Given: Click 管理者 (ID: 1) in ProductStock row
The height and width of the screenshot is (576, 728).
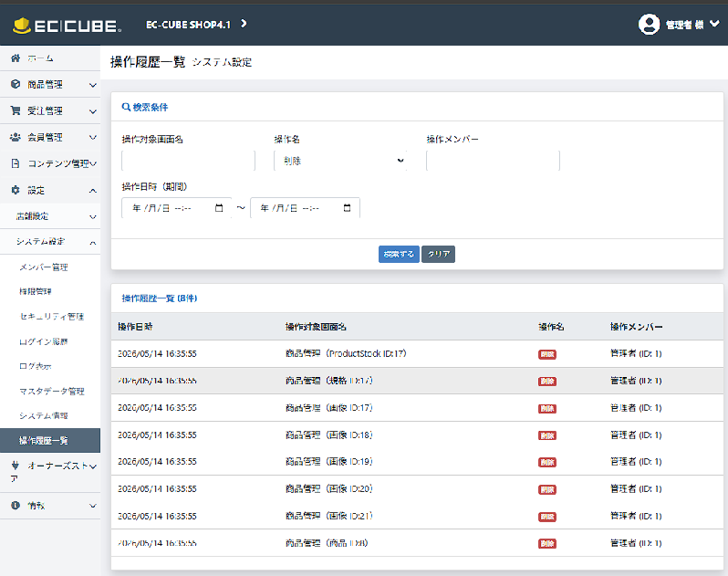Looking at the screenshot, I should (636, 353).
